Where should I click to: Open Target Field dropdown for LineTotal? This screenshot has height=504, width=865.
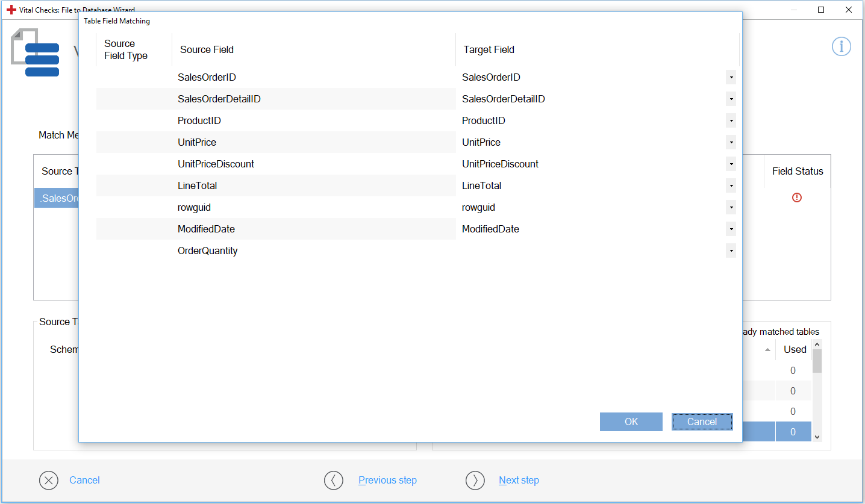731,185
